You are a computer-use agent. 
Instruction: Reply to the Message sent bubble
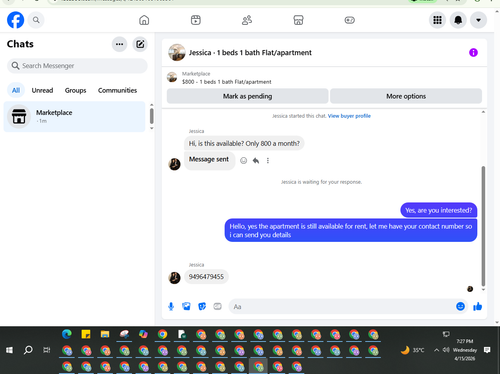coord(256,161)
